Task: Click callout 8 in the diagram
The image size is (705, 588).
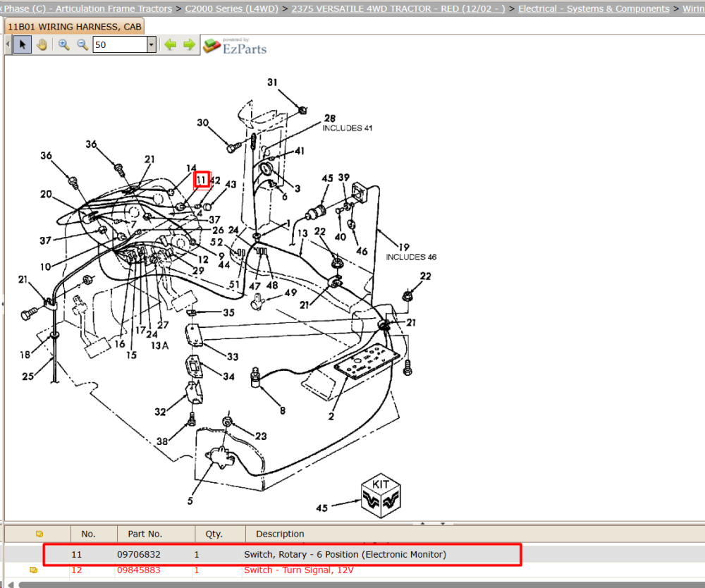Action: (283, 410)
